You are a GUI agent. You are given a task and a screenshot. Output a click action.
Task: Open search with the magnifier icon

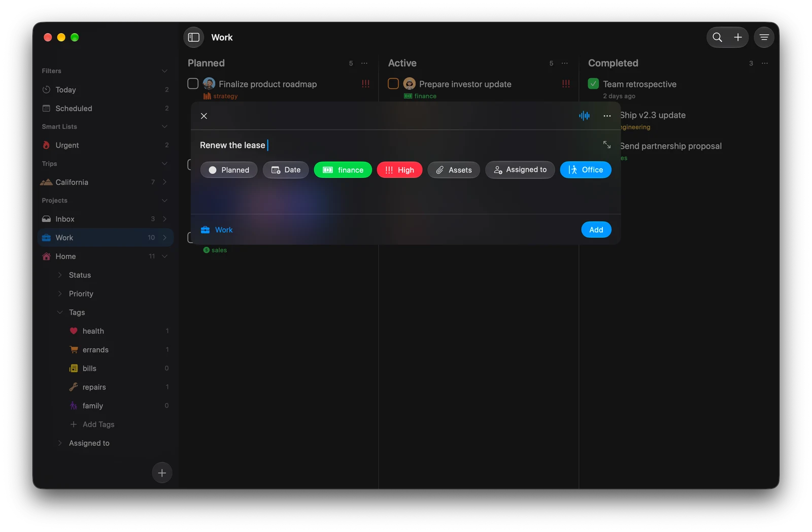(x=717, y=37)
